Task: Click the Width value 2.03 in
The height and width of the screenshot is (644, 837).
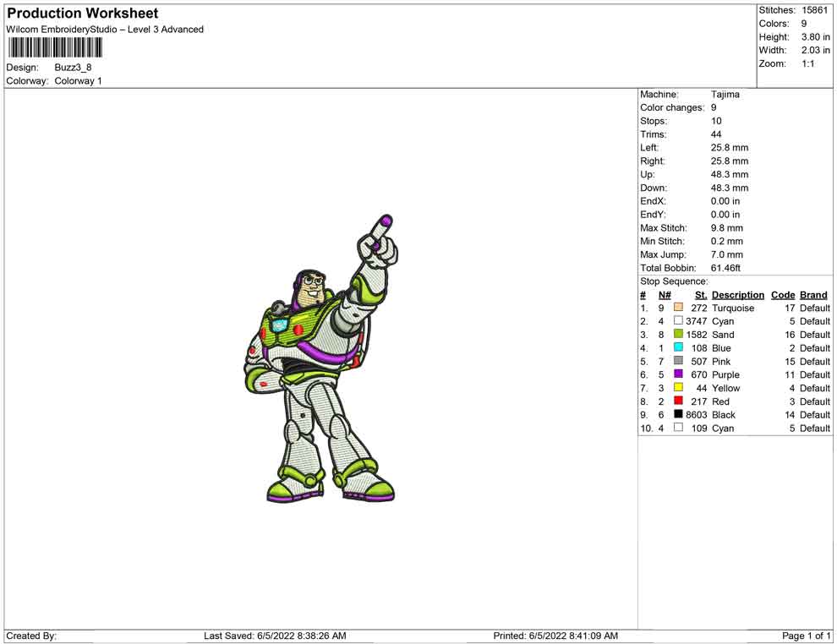Action: pyautogui.click(x=815, y=50)
